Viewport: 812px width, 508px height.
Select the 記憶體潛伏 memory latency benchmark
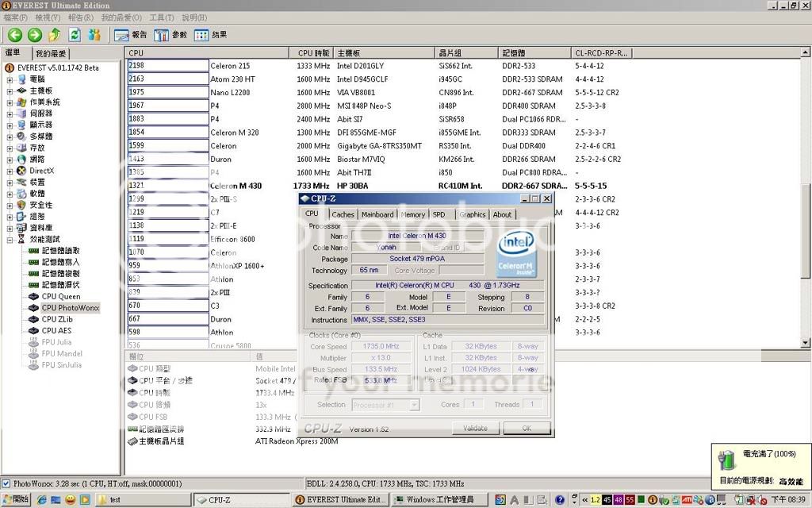60,285
